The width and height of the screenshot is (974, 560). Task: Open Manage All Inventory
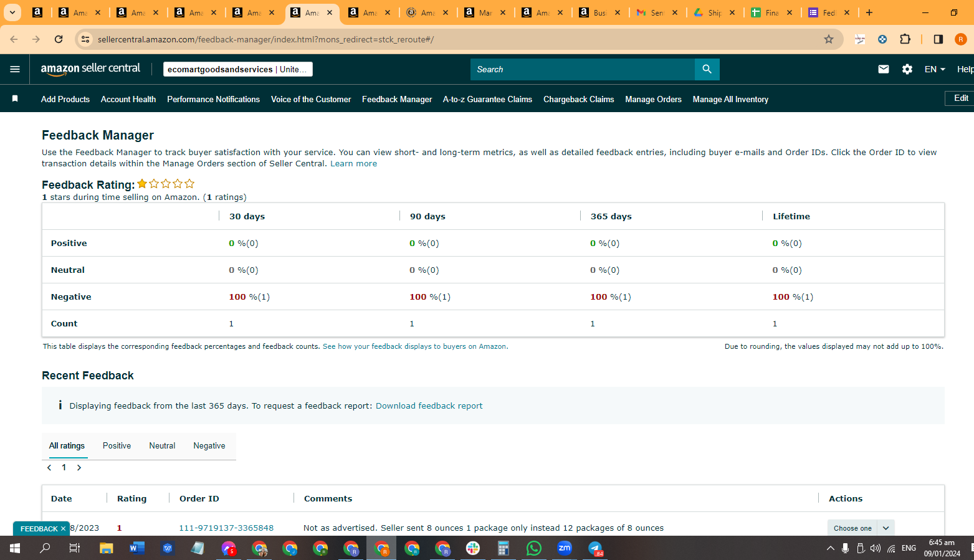point(730,99)
